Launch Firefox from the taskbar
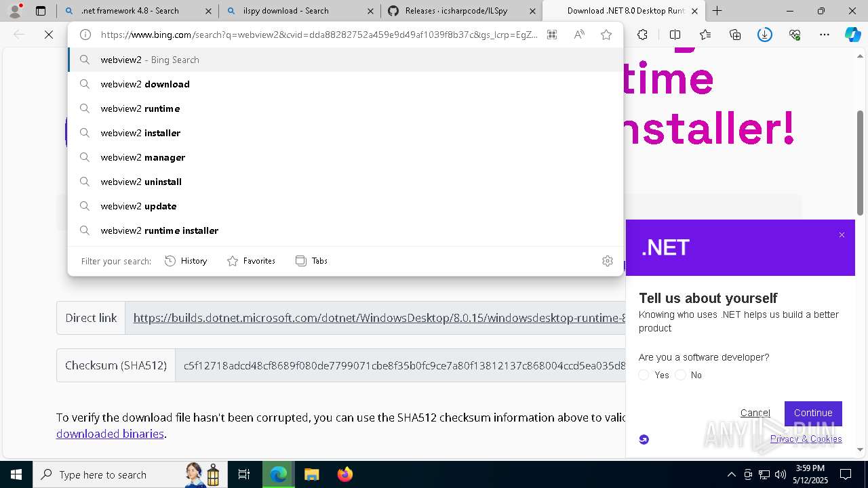868x488 pixels. (344, 474)
